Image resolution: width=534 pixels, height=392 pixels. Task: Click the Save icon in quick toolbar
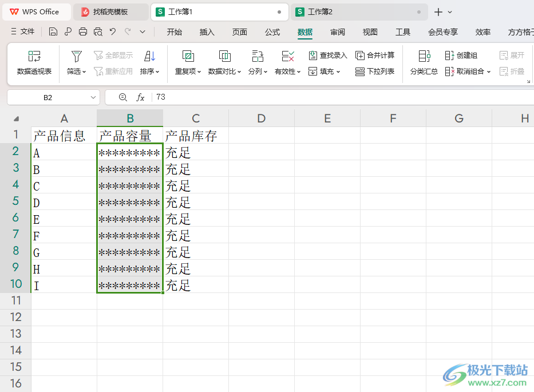53,31
